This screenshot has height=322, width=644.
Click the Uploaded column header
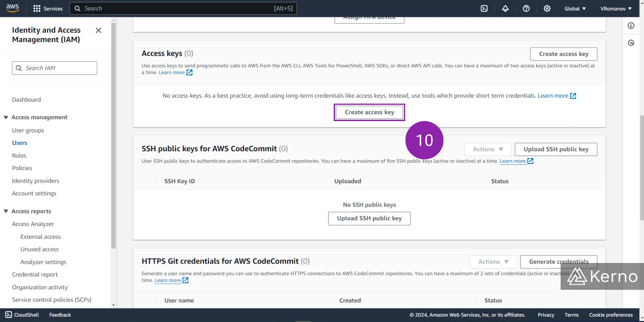pos(347,181)
